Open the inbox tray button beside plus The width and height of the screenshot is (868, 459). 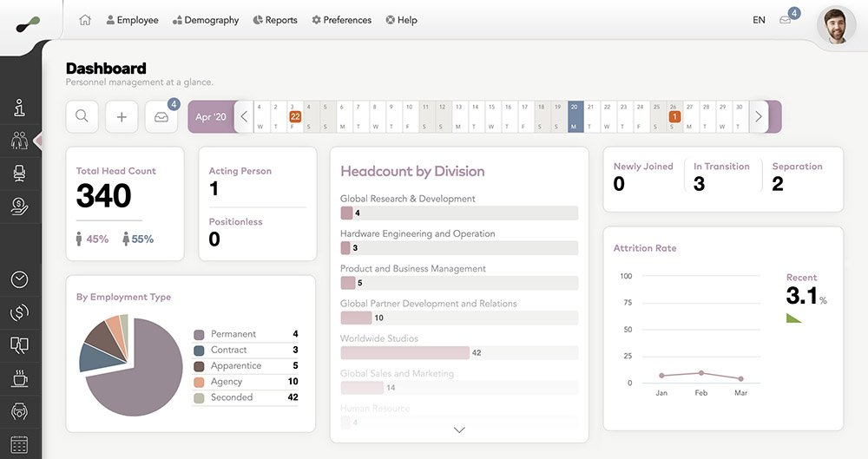pos(161,116)
